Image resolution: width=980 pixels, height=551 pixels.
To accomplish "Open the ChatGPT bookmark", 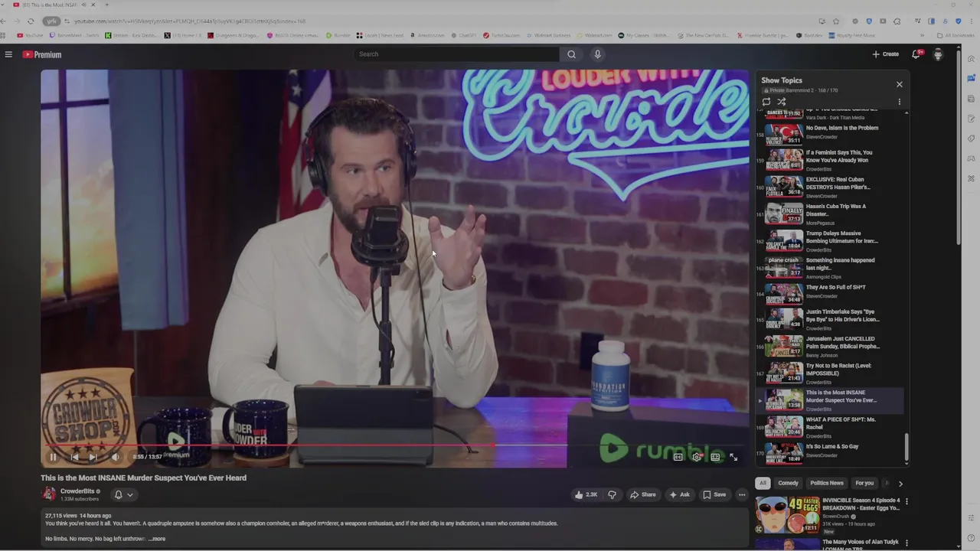I will point(462,35).
